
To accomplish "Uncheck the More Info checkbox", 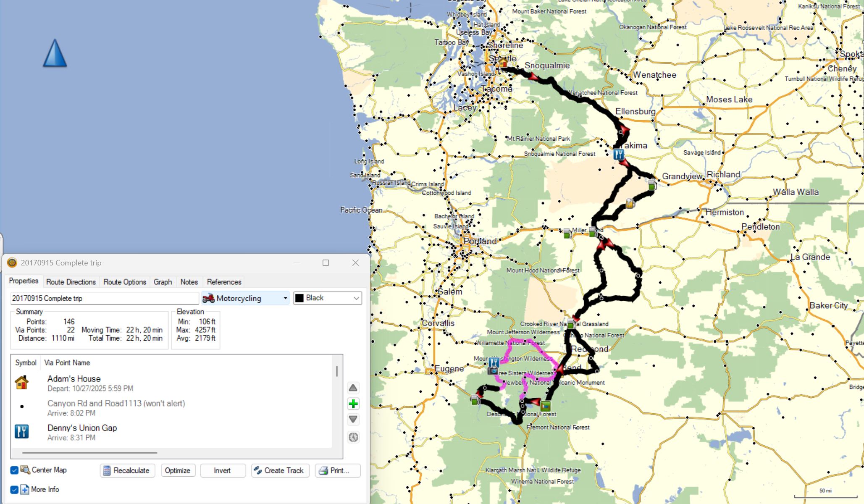I will pyautogui.click(x=14, y=490).
